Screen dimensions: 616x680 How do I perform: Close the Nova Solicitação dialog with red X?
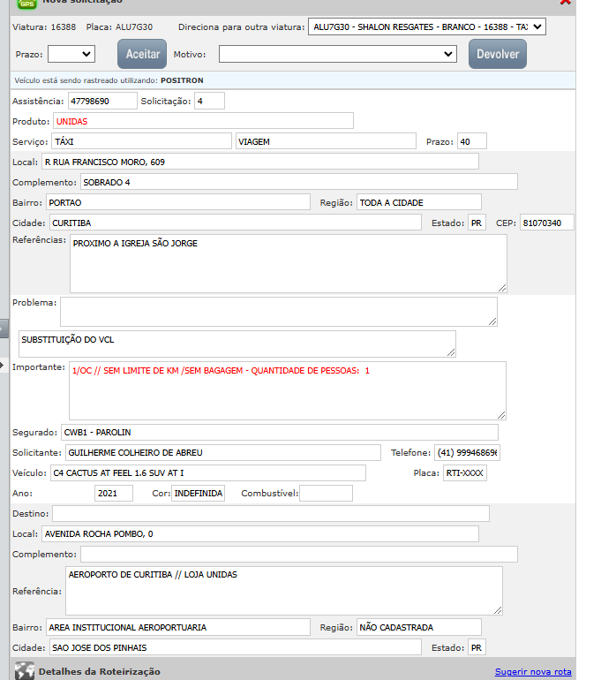point(566,2)
